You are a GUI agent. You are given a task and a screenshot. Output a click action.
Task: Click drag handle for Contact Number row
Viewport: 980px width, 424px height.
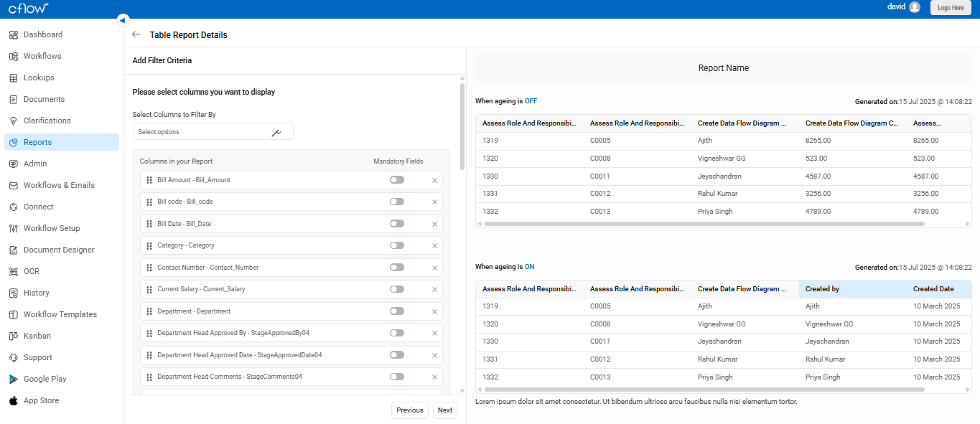click(x=149, y=268)
